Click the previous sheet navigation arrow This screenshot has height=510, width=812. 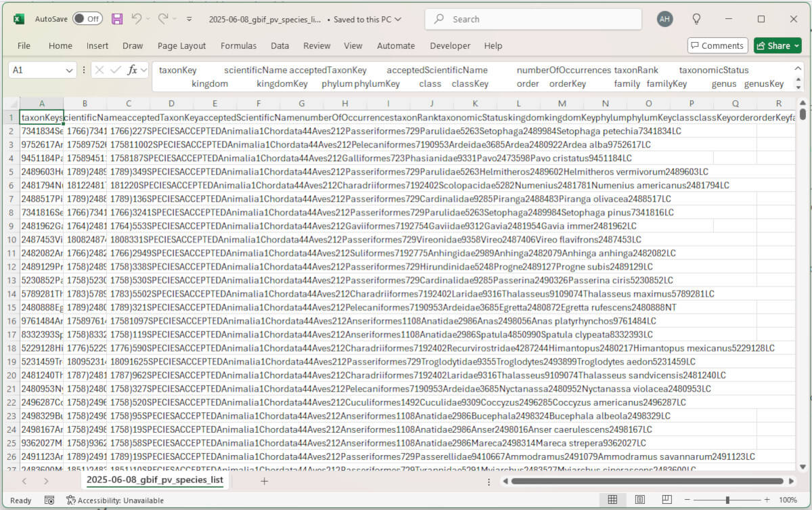click(x=24, y=481)
